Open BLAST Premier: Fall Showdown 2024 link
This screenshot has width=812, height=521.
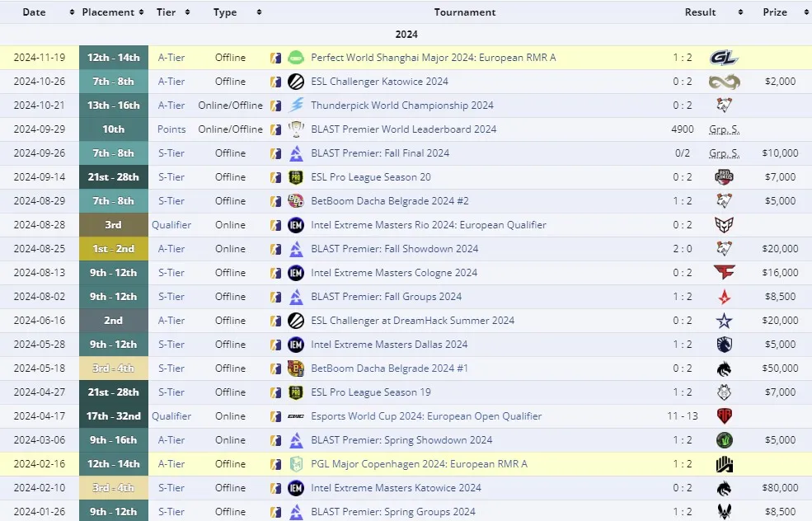click(394, 249)
